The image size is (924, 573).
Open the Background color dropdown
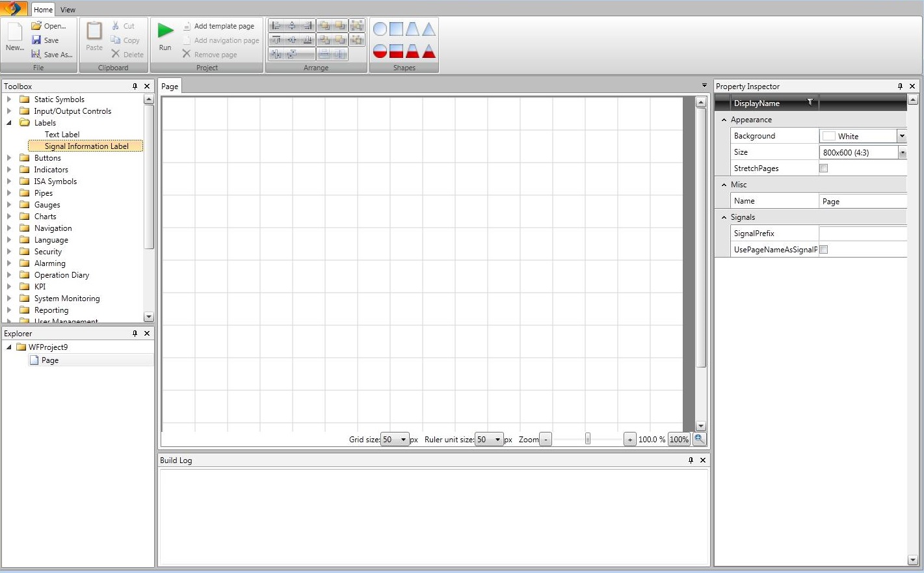point(901,136)
